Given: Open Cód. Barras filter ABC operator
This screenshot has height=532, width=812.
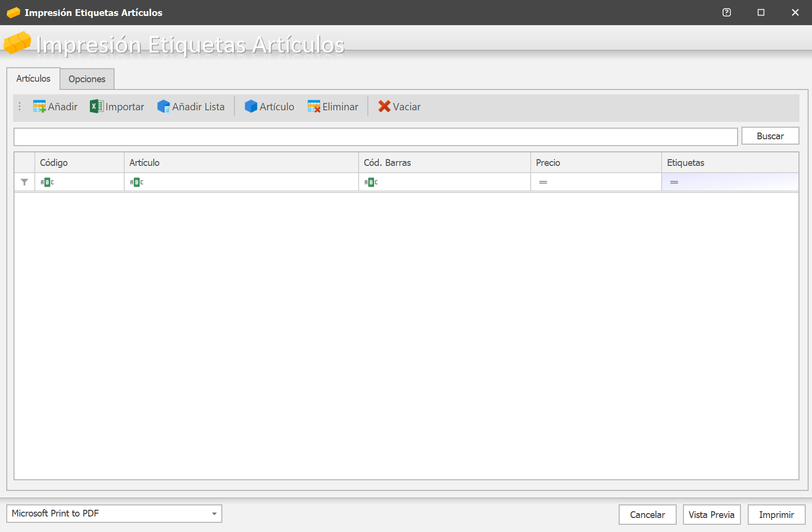Looking at the screenshot, I should coord(371,182).
